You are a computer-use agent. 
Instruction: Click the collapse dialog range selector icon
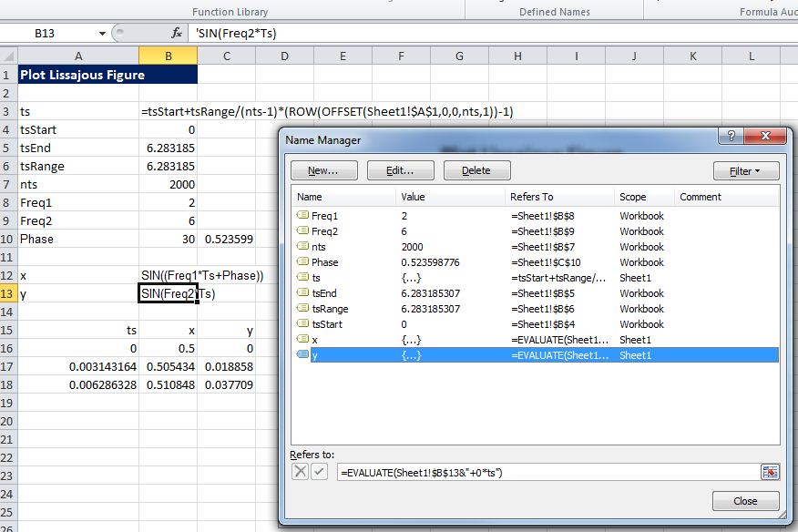(x=771, y=472)
